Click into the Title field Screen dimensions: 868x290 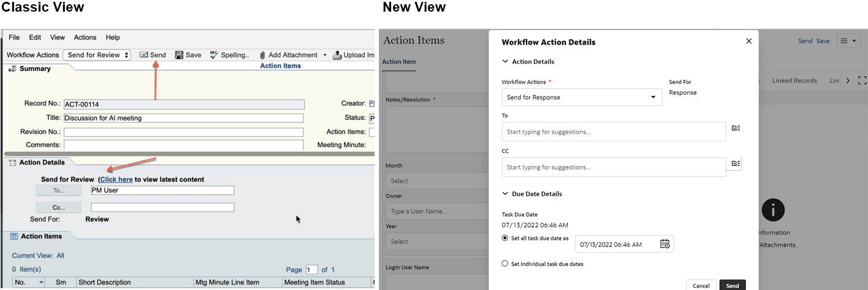coord(184,118)
